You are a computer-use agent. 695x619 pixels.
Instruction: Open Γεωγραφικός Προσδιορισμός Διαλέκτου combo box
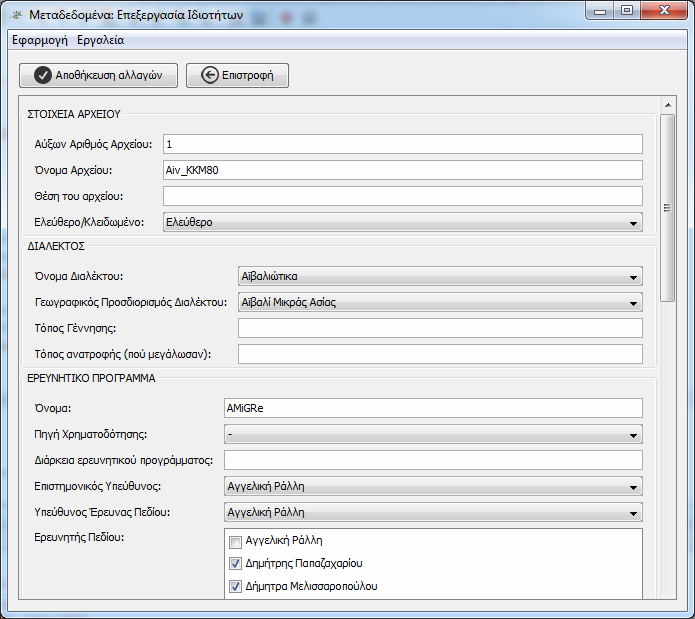pos(440,303)
